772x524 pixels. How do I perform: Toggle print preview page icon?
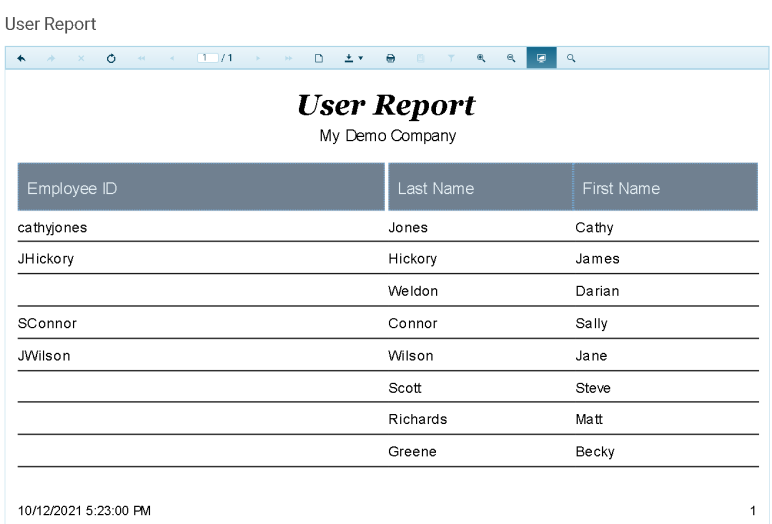coord(319,58)
